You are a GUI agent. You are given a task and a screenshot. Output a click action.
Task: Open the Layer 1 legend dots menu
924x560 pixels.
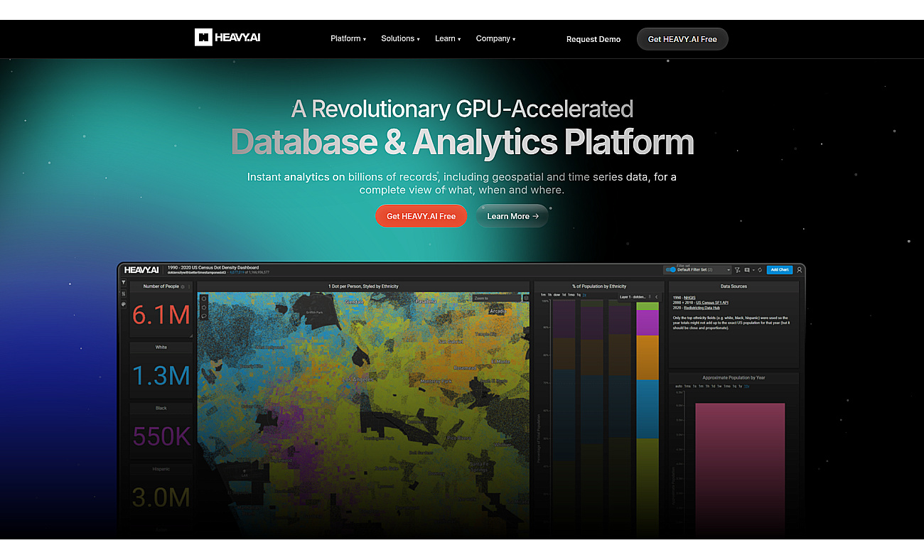pos(650,297)
